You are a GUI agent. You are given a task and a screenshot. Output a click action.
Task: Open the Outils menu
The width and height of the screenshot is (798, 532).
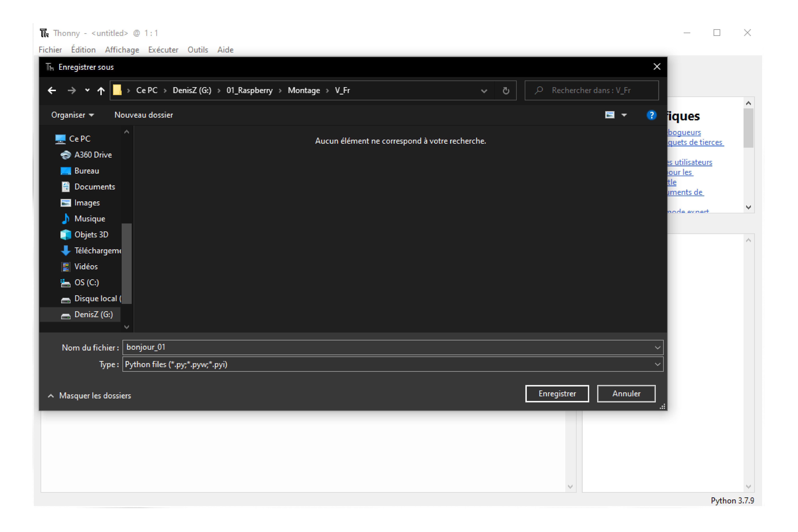coord(197,50)
